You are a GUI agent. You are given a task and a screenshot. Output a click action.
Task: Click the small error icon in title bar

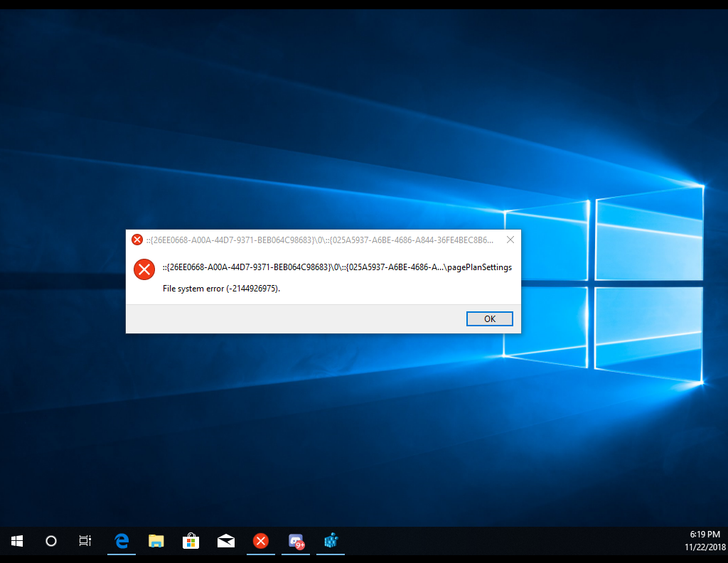[x=137, y=240]
